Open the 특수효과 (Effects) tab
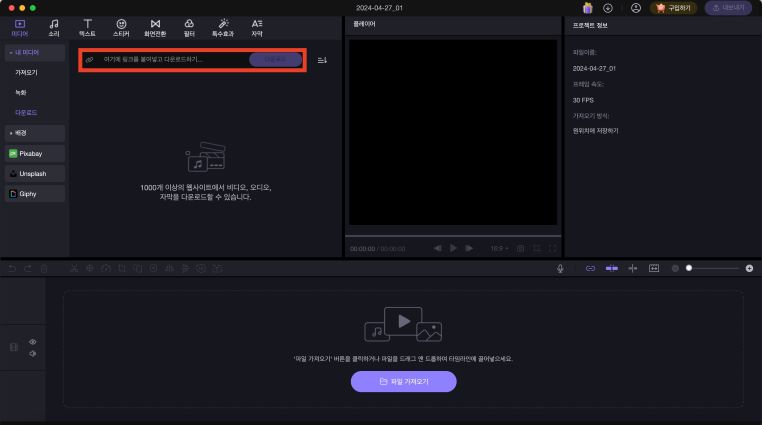This screenshot has height=425, width=762. (x=223, y=28)
